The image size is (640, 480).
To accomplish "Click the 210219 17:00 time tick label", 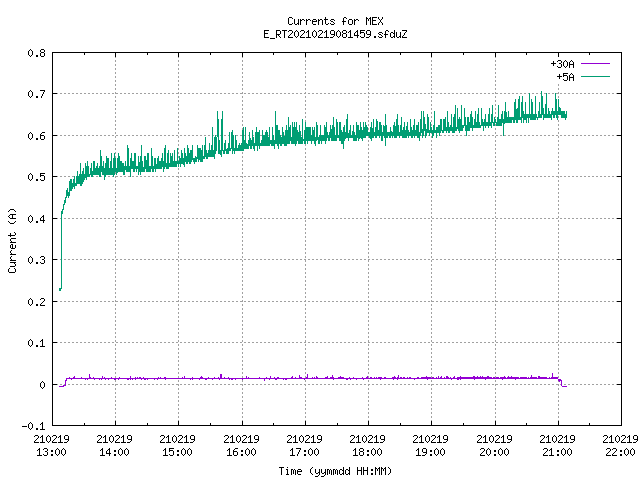I will (304, 445).
